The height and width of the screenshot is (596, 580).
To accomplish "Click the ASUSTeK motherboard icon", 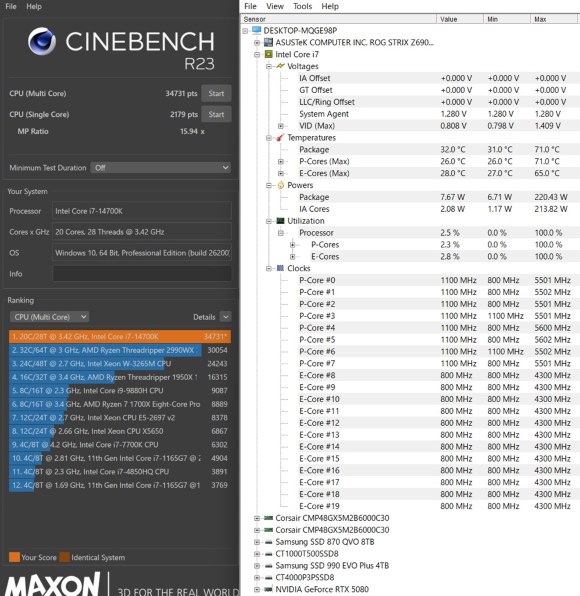I will point(268,42).
